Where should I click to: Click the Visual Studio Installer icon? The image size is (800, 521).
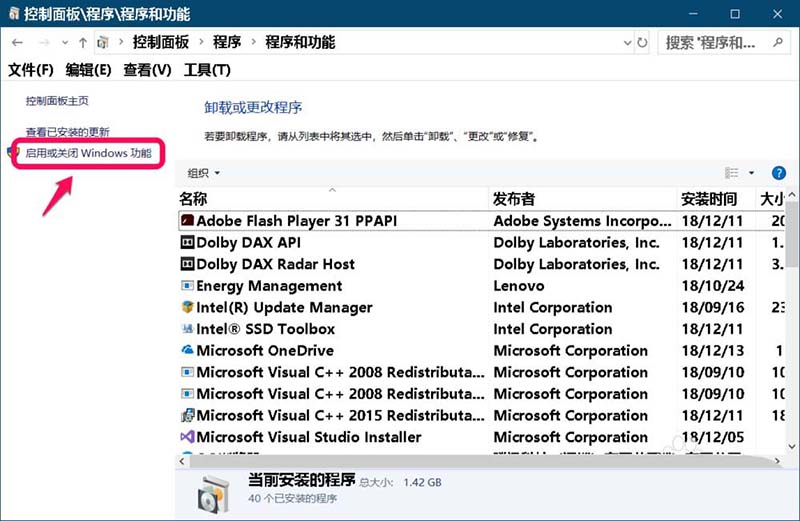187,437
